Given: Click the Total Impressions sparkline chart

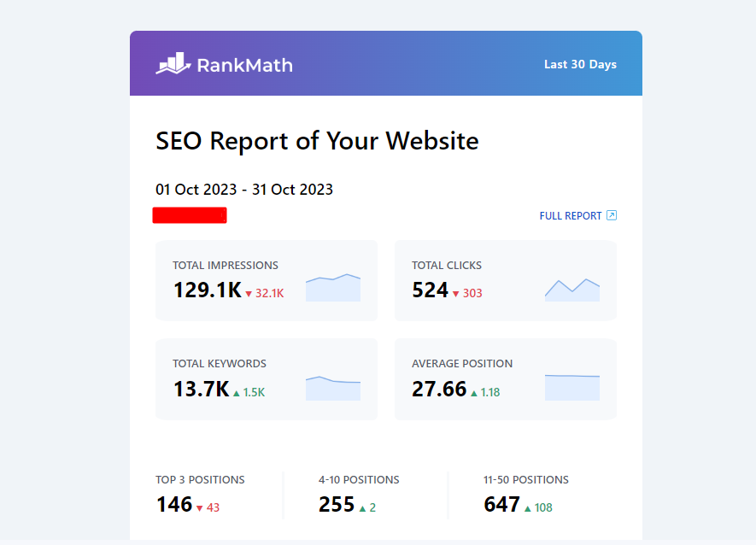Looking at the screenshot, I should tap(333, 288).
